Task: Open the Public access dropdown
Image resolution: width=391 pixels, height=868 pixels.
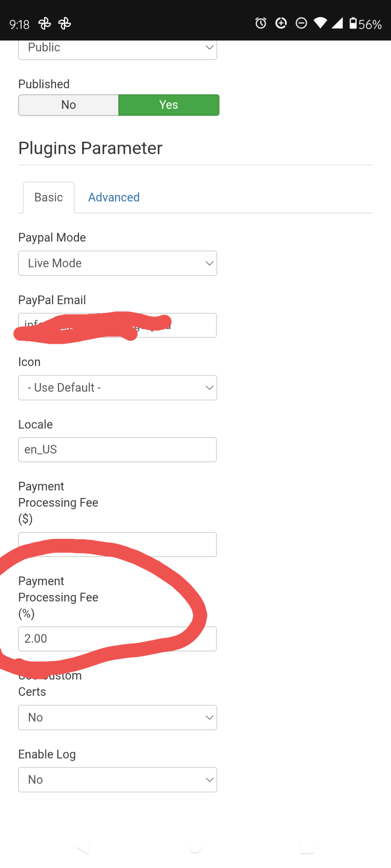Action: [x=118, y=50]
